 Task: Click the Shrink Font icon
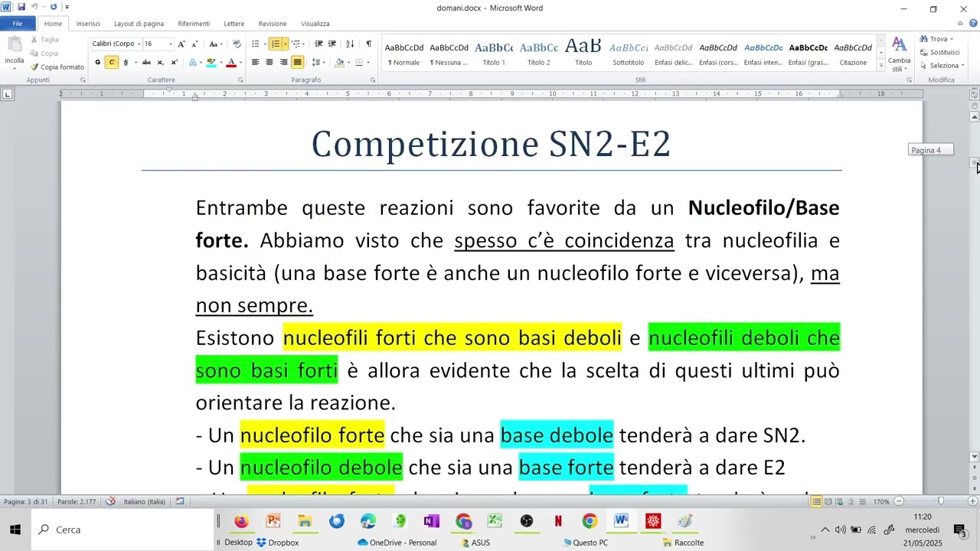pyautogui.click(x=194, y=44)
